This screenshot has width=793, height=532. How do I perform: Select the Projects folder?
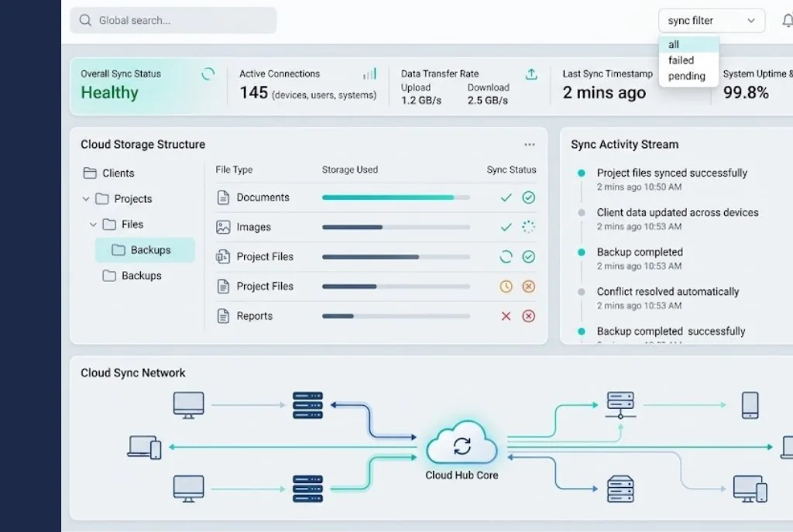[124, 199]
